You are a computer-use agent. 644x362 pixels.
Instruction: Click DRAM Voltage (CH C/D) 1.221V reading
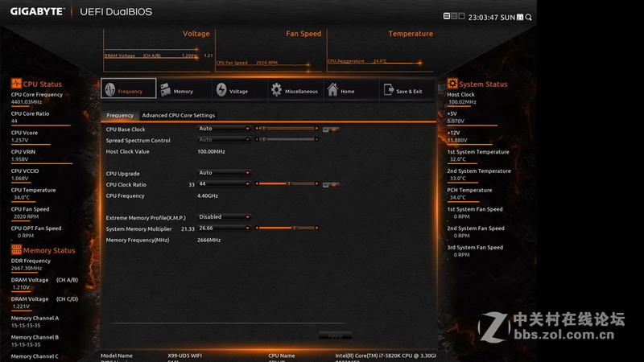point(21,306)
